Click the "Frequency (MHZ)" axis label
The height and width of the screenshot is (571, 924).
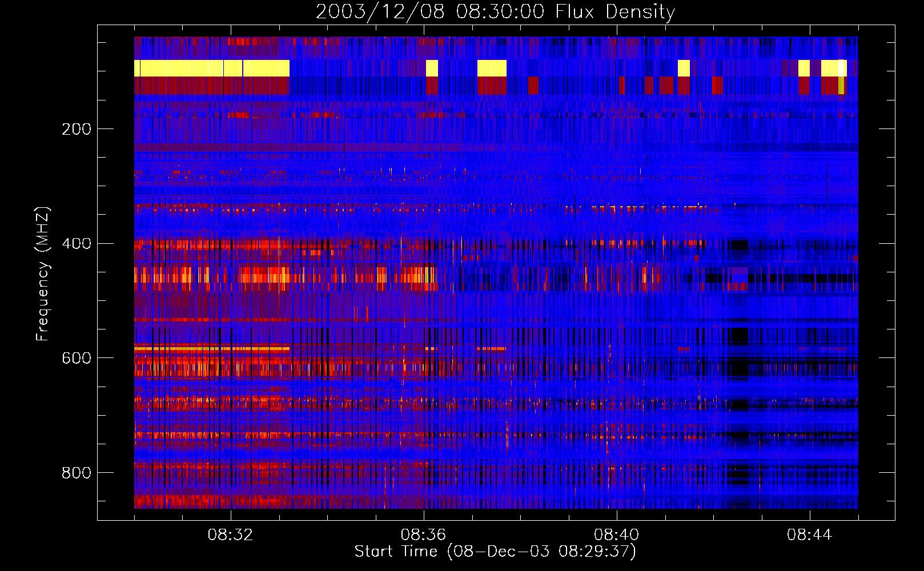(x=43, y=274)
